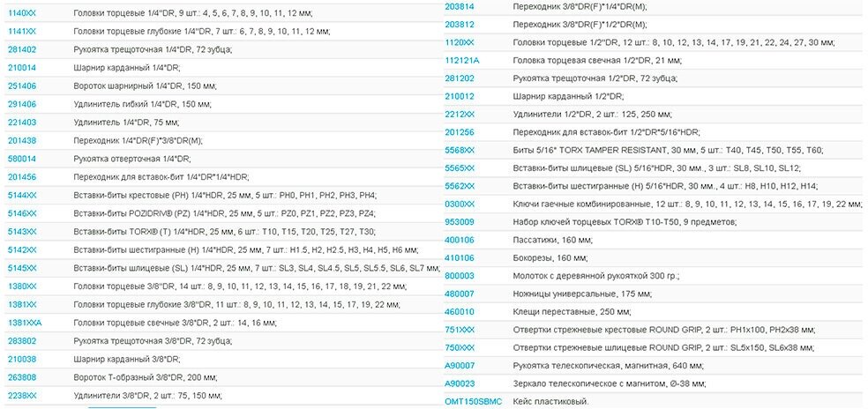Click 'Головка торцевая свечная 1/2"DR, 21 мм;' text
This screenshot has height=409, width=868.
pos(597,61)
